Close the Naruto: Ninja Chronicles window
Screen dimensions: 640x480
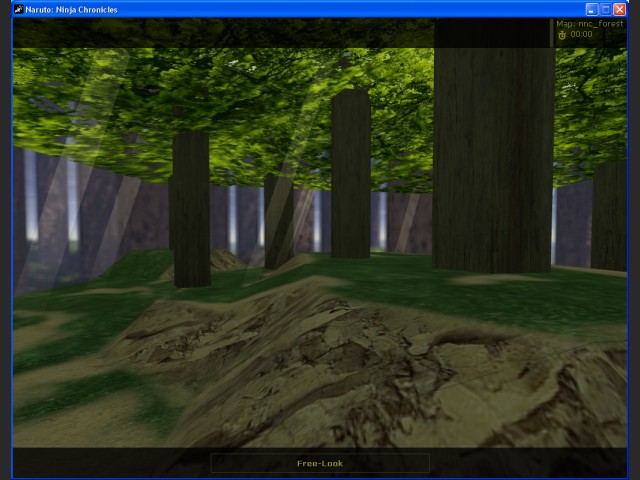pyautogui.click(x=620, y=9)
